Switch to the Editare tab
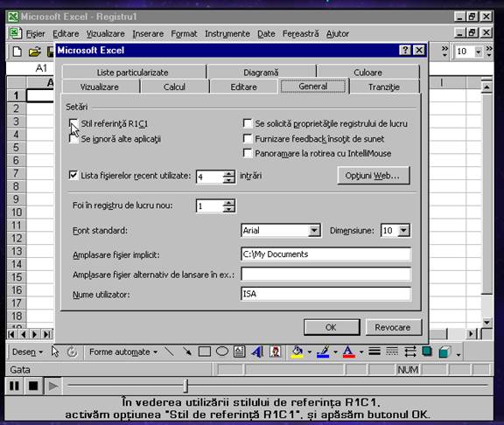Screen dimensions: 504x425 point(243,87)
